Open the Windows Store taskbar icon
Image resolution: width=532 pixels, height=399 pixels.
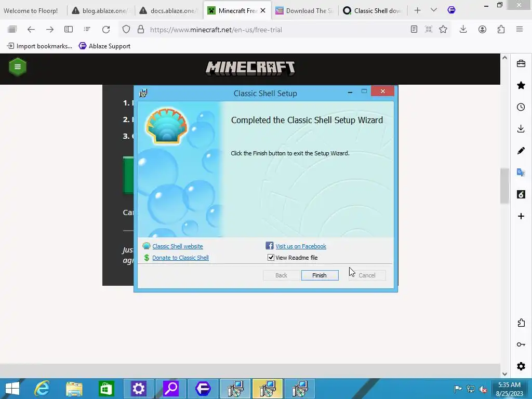coord(106,389)
